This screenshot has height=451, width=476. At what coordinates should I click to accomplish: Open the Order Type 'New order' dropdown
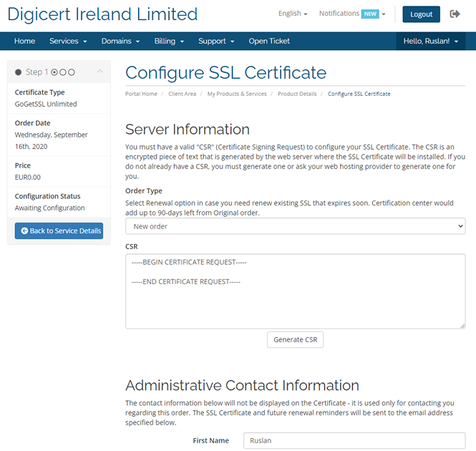[x=295, y=226]
